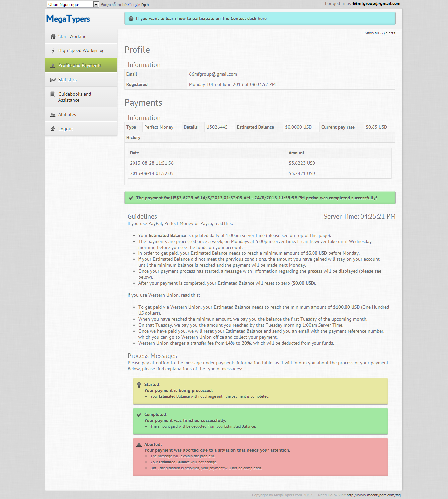Click the people icon beside Affiliates

tap(53, 115)
